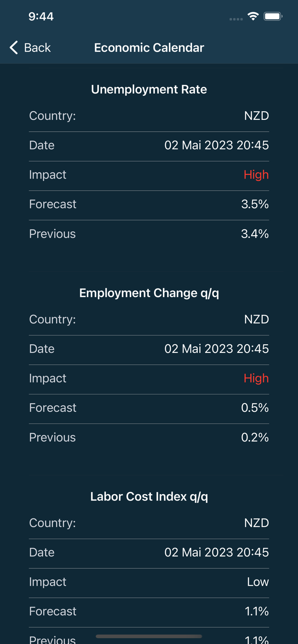Tap the clock time in status bar
Screen dimensions: 298x644
[41, 17]
